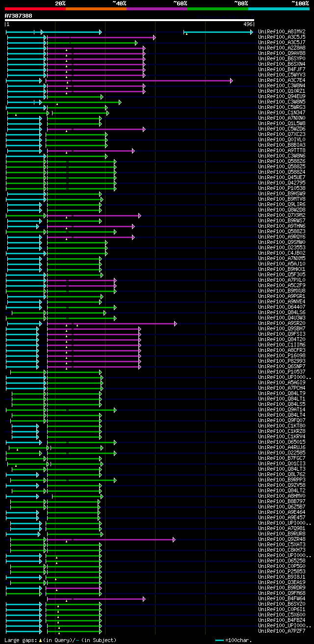The height and width of the screenshot is (644, 314).
Task: Select the UniRef100_Q9AT14 label
Action: point(283,409)
